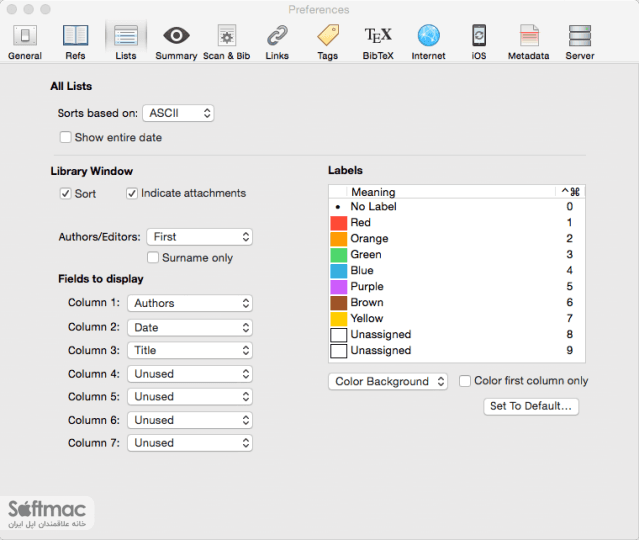This screenshot has height=540, width=639.
Task: Click the Yellow label color swatch
Action: click(338, 319)
